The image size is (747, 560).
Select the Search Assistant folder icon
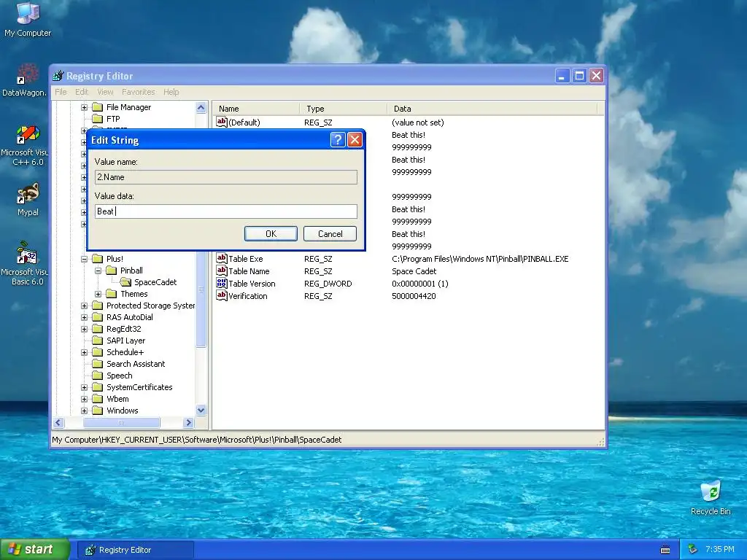[97, 364]
